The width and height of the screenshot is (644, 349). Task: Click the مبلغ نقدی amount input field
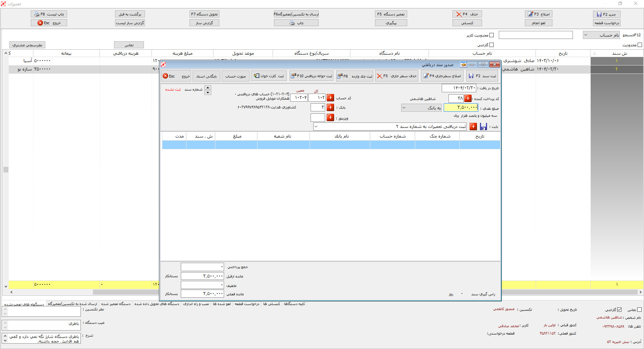pos(461,108)
